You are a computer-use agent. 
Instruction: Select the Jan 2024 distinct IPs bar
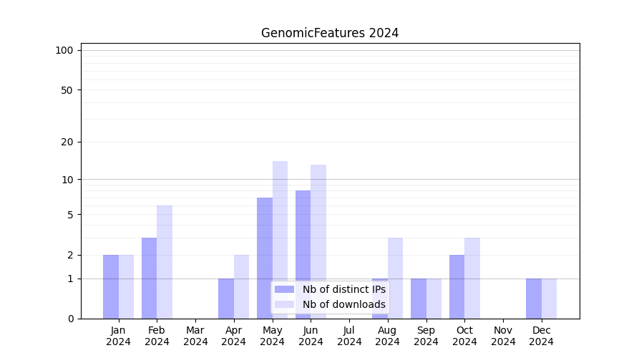(111, 286)
